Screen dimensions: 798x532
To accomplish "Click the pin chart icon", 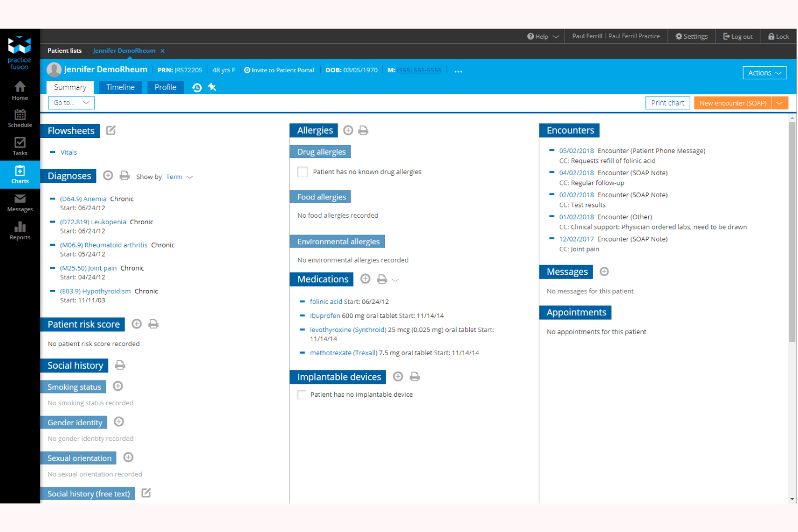I will [x=212, y=87].
